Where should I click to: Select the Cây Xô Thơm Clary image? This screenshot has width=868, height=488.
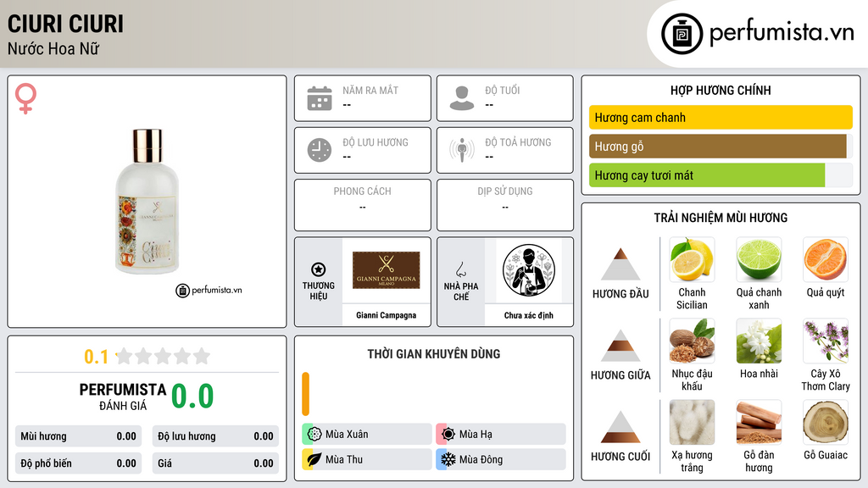[826, 341]
